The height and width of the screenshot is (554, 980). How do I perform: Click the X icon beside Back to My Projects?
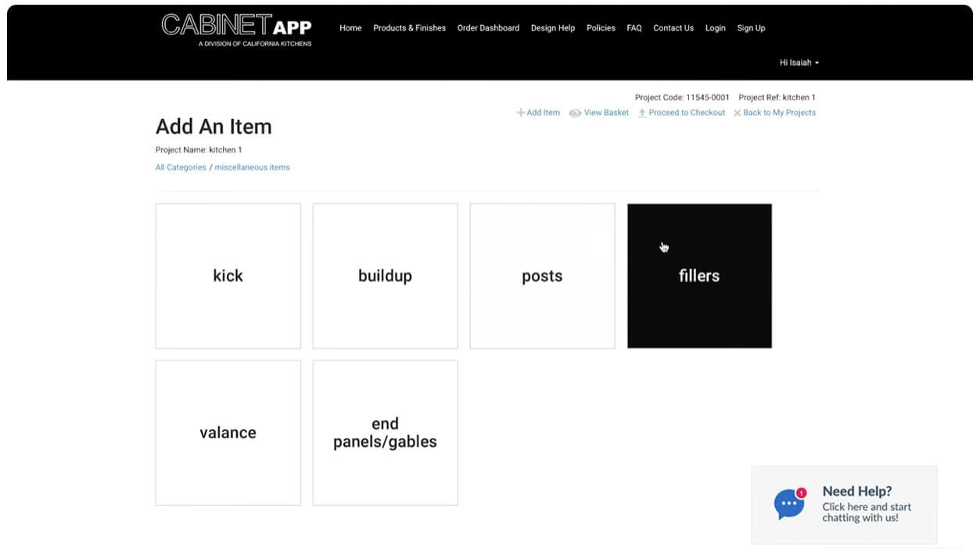pyautogui.click(x=736, y=113)
